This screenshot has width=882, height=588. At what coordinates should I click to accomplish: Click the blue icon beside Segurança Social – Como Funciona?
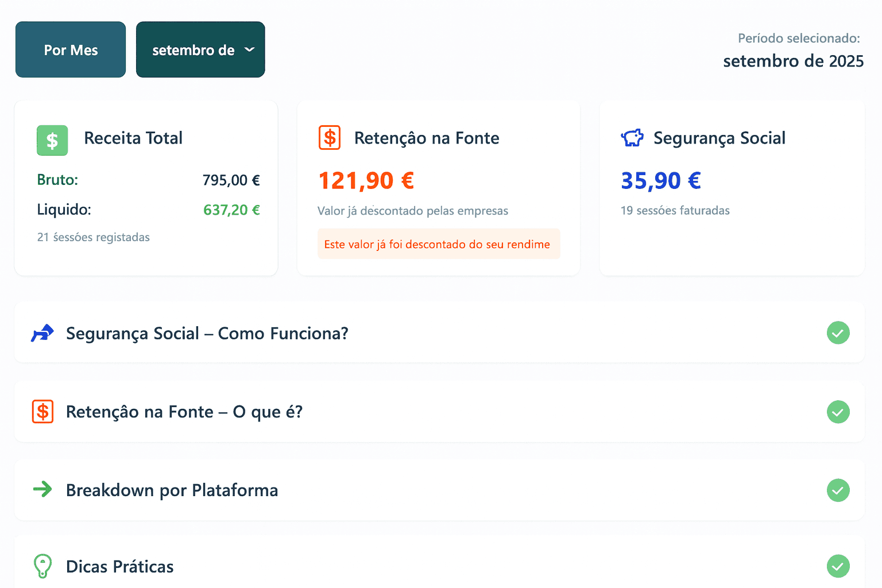pos(42,333)
